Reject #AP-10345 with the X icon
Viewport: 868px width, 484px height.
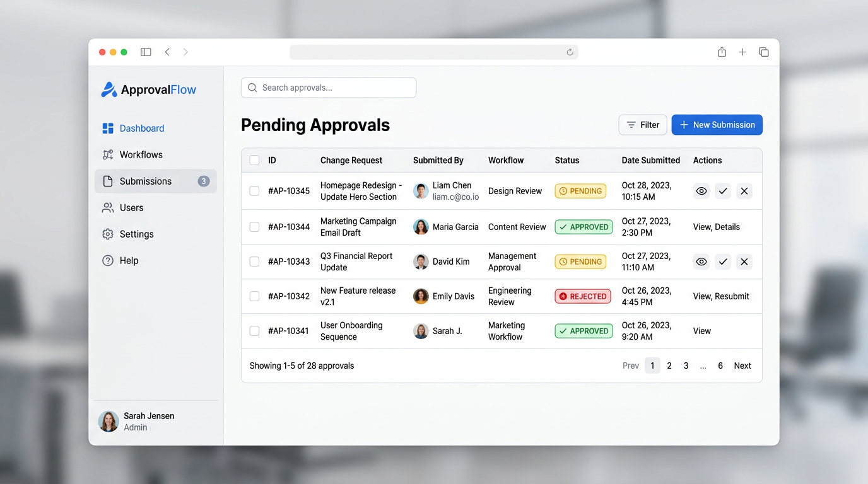(x=744, y=190)
